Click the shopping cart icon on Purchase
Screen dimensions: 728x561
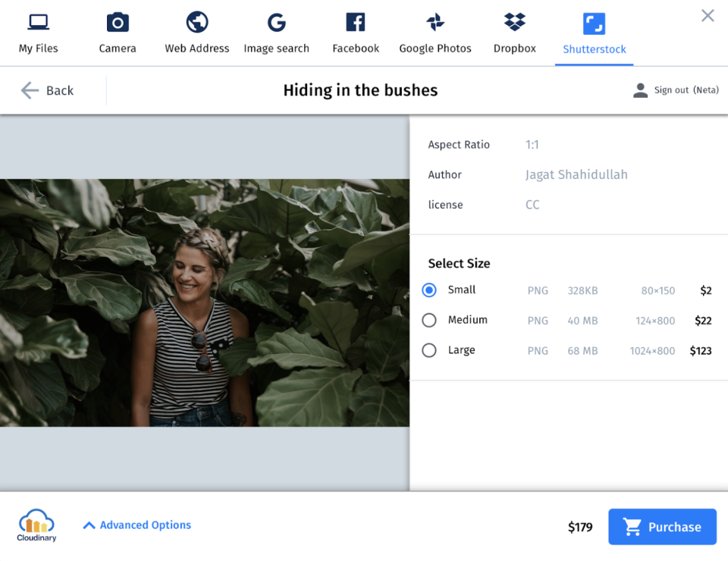[x=634, y=526]
